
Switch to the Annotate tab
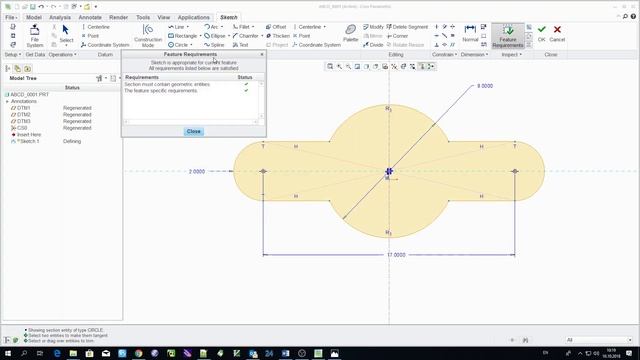90,18
